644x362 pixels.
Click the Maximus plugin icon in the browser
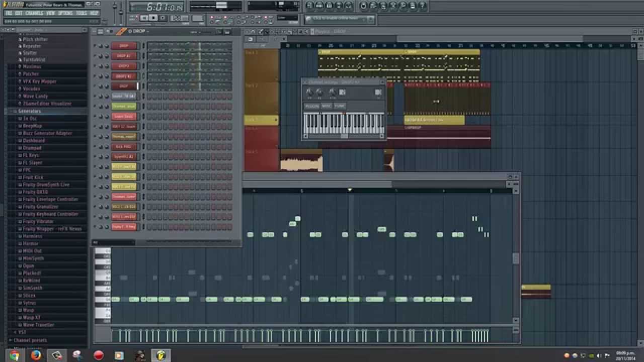[20, 67]
